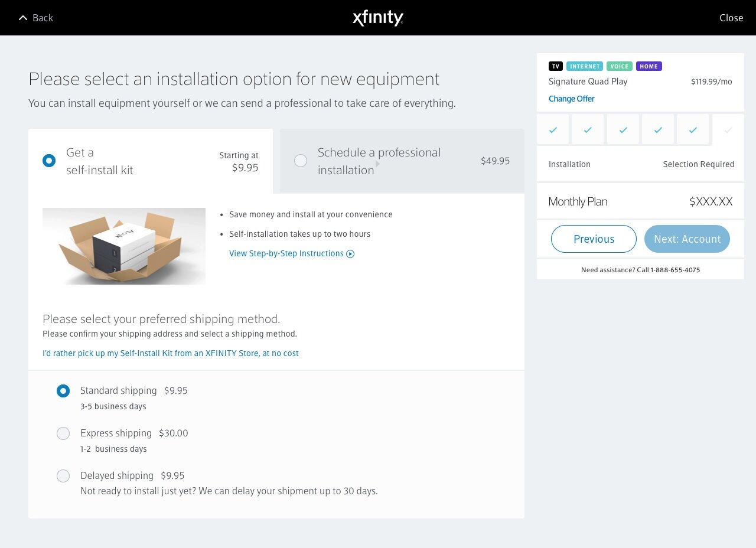Select Delayed shipping radio button
756x548 pixels.
[63, 476]
